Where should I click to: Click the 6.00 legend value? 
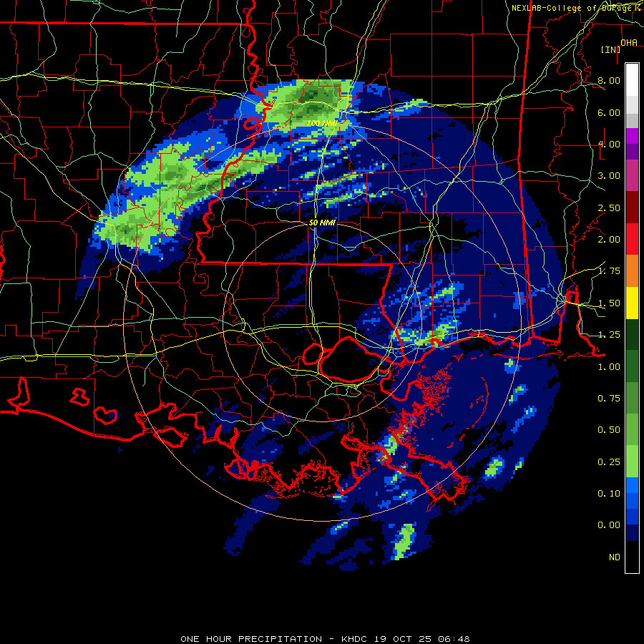(x=609, y=112)
